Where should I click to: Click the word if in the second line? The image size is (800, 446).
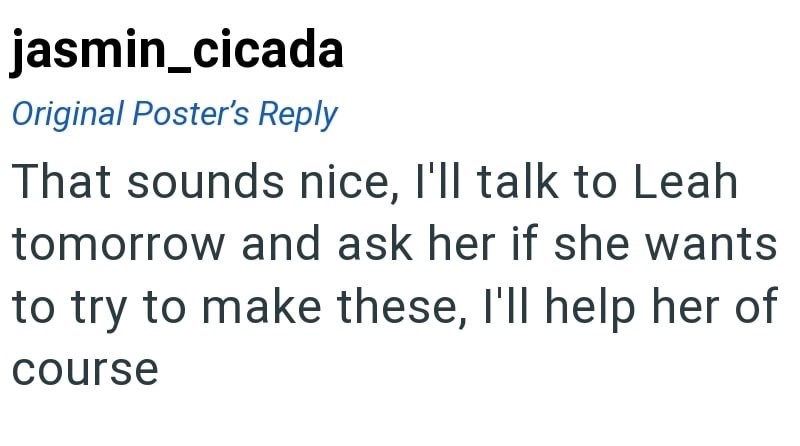541,246
